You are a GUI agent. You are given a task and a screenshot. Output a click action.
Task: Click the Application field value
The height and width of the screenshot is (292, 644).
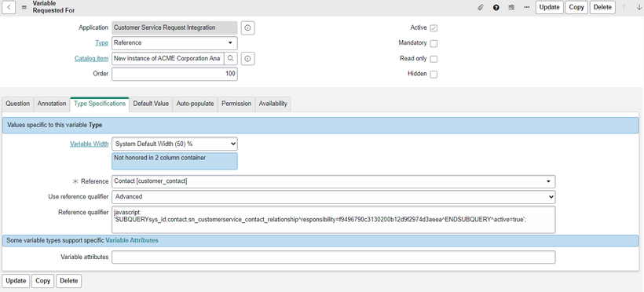pos(174,28)
